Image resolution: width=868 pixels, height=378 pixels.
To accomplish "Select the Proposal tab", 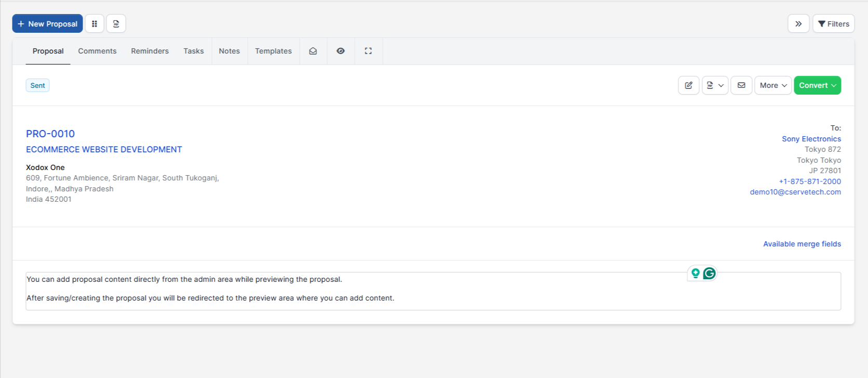I will (48, 51).
